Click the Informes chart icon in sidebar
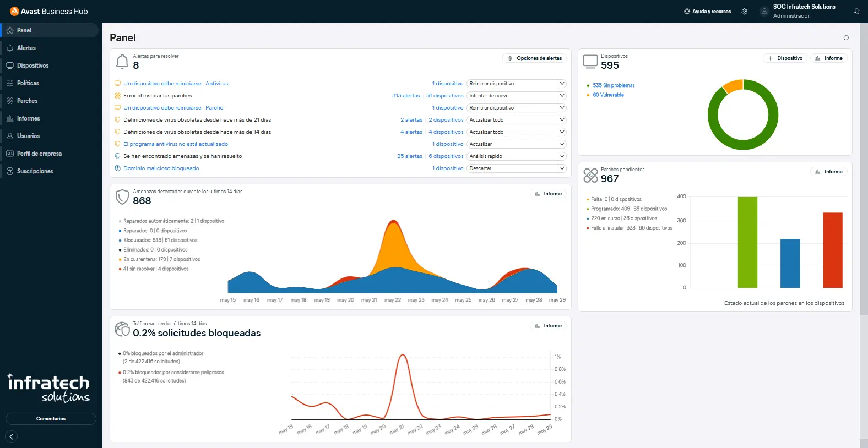The width and height of the screenshot is (868, 448). (10, 118)
